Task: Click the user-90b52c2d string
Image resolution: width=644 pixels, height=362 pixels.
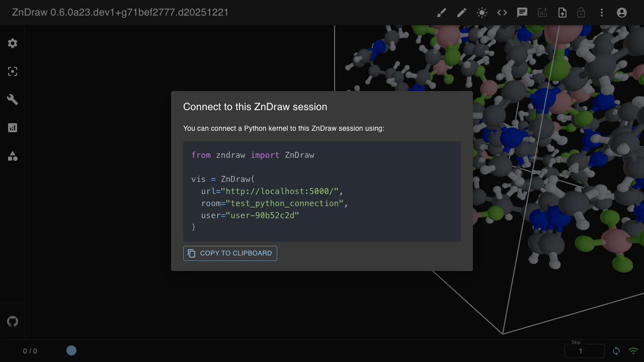Action: [x=263, y=215]
